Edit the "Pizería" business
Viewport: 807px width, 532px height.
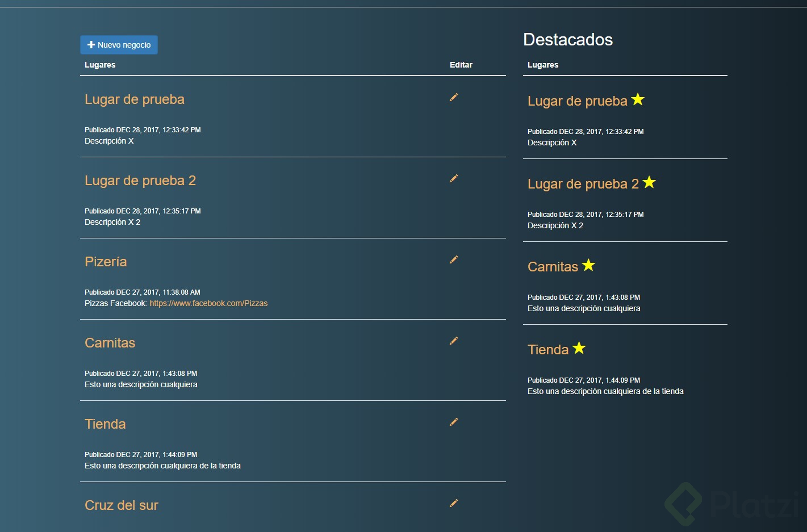453,259
